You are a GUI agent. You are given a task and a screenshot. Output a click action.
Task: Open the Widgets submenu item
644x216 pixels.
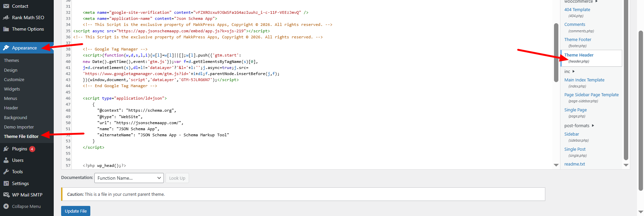[12, 89]
